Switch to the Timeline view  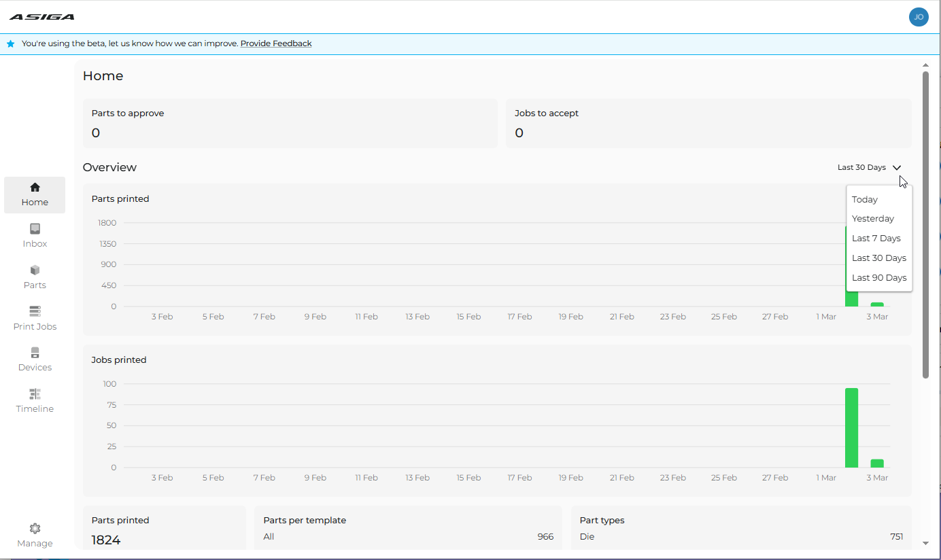[35, 401]
